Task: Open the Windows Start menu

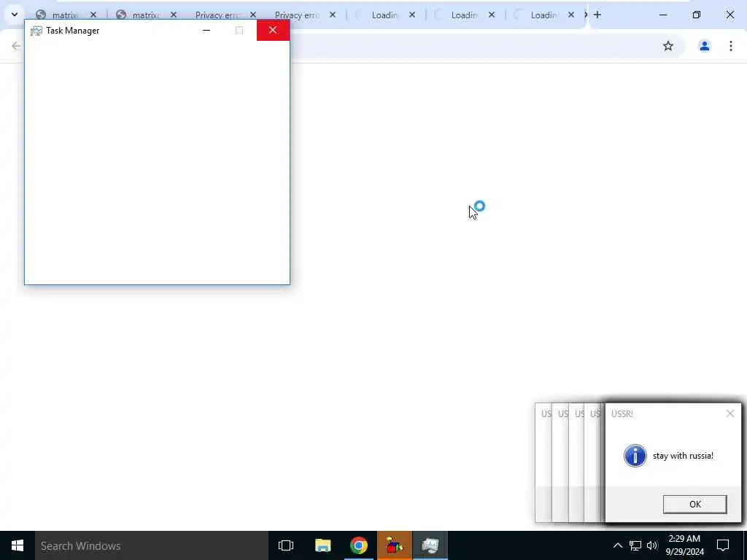Action: [18, 545]
